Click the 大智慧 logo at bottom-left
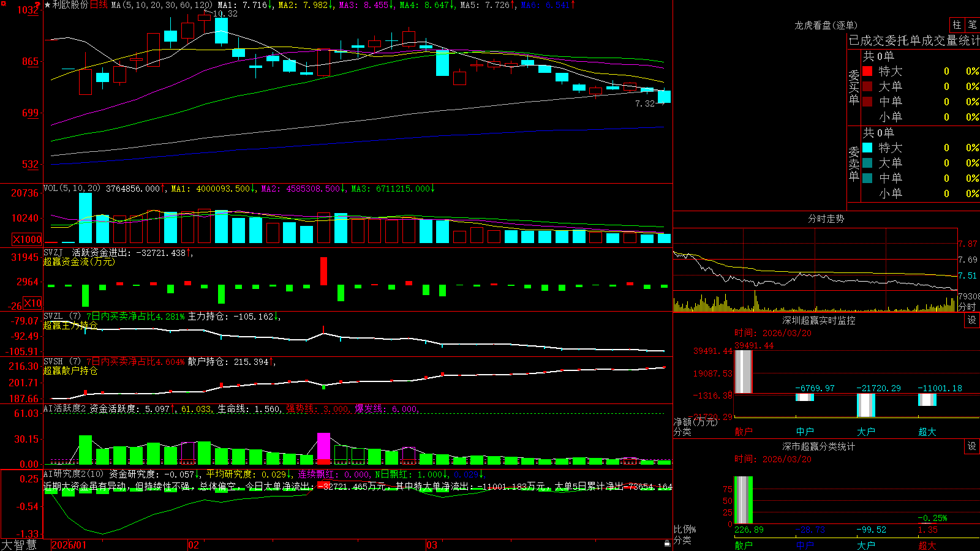 (x=19, y=545)
